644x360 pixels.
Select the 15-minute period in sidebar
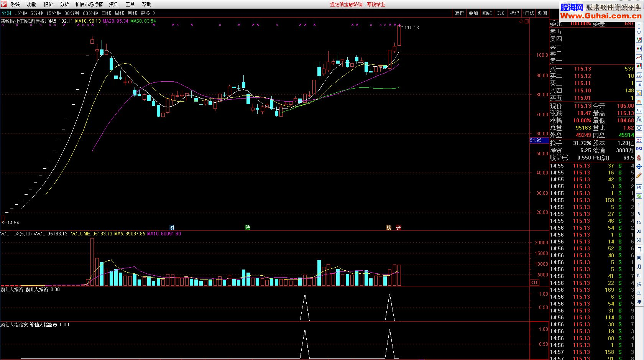639,222
